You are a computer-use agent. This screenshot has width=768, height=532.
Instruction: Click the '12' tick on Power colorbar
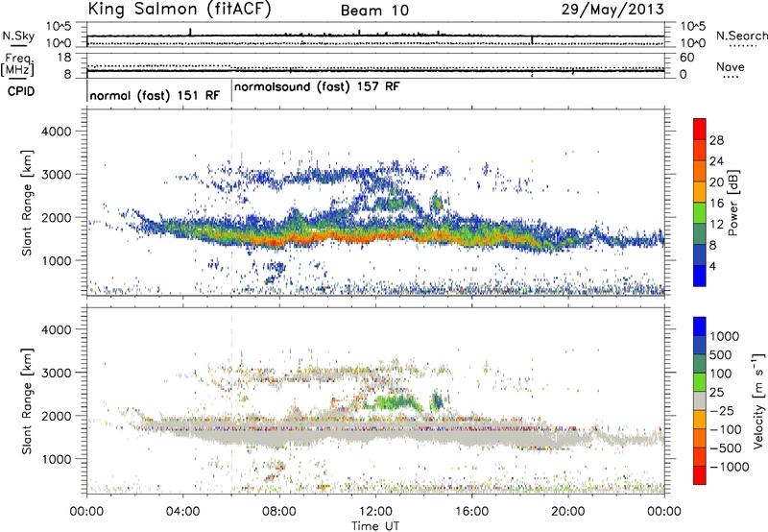[x=716, y=225]
